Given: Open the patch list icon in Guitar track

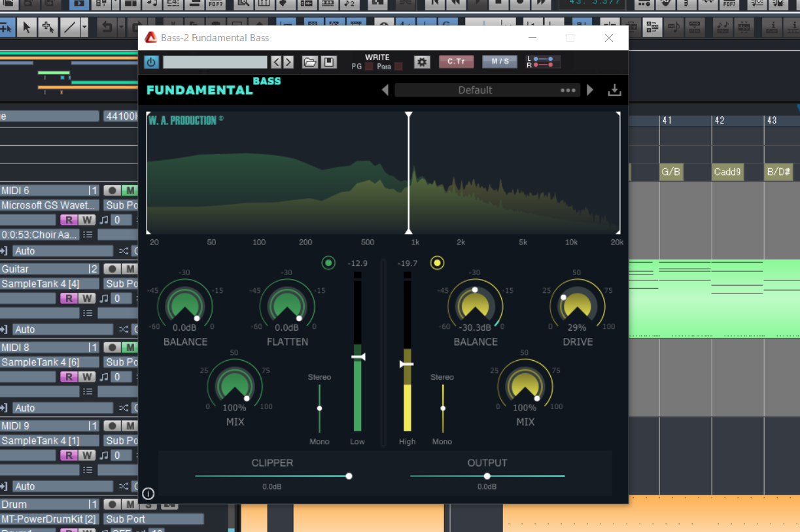Looking at the screenshot, I should [88, 313].
